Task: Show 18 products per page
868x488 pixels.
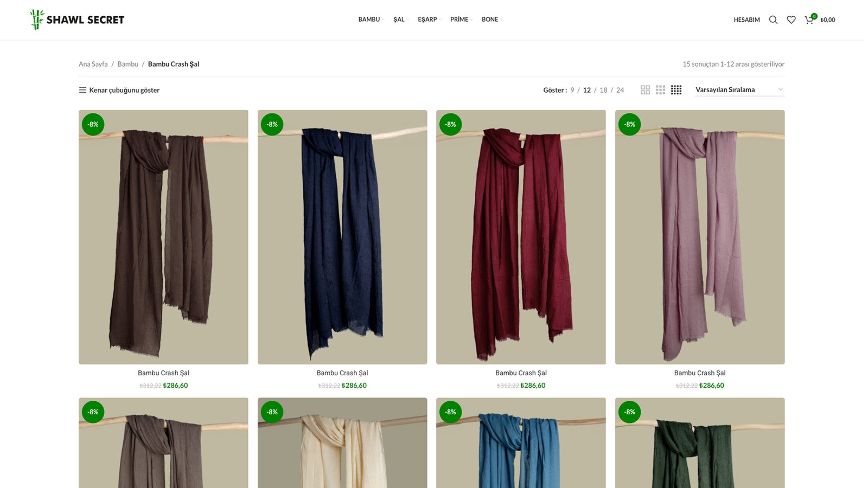Action: (603, 90)
